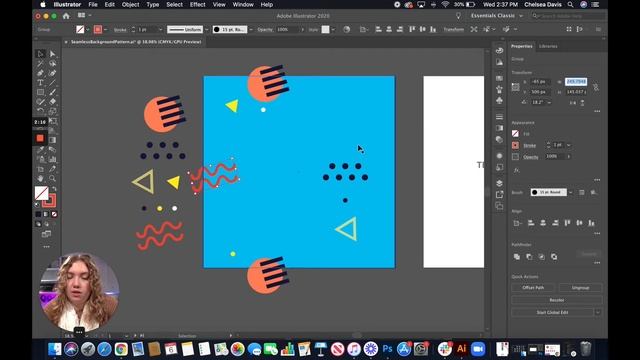This screenshot has height=360, width=640.
Task: Open Brush dropdown in Properties panel
Action: coord(570,192)
